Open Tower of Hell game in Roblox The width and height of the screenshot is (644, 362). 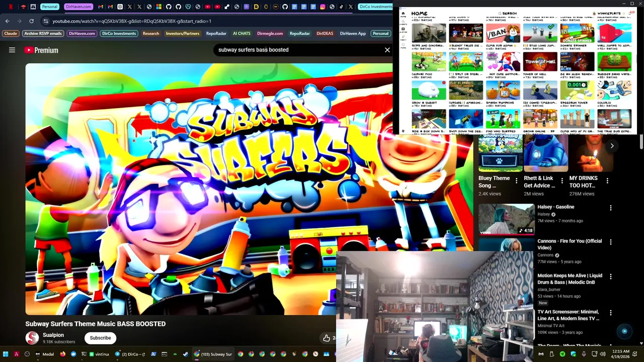click(x=540, y=61)
